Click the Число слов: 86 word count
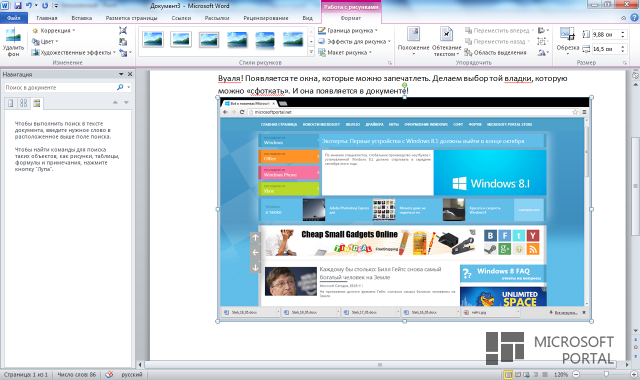The width and height of the screenshot is (640, 380). tap(77, 374)
